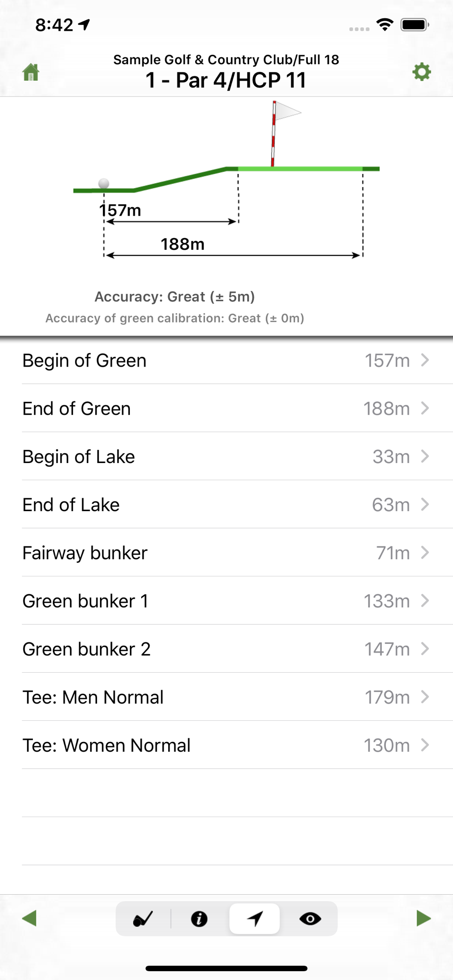Switch to the eye view tab

click(x=310, y=919)
